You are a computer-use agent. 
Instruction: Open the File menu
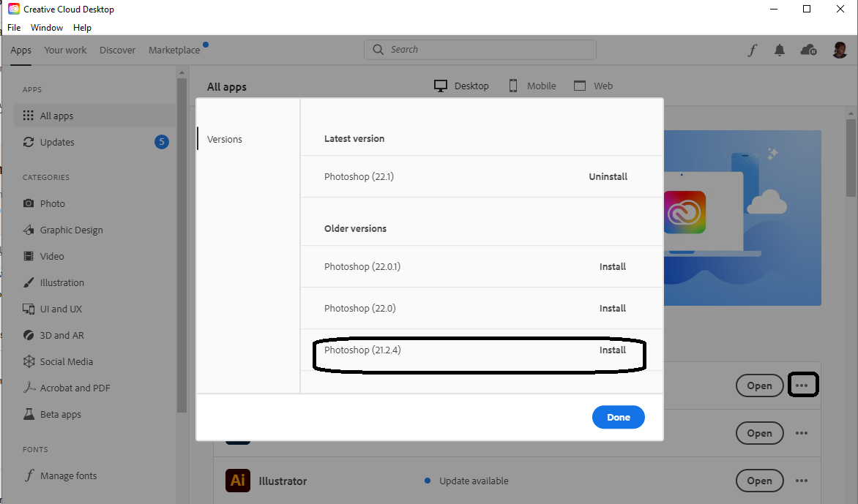tap(13, 27)
